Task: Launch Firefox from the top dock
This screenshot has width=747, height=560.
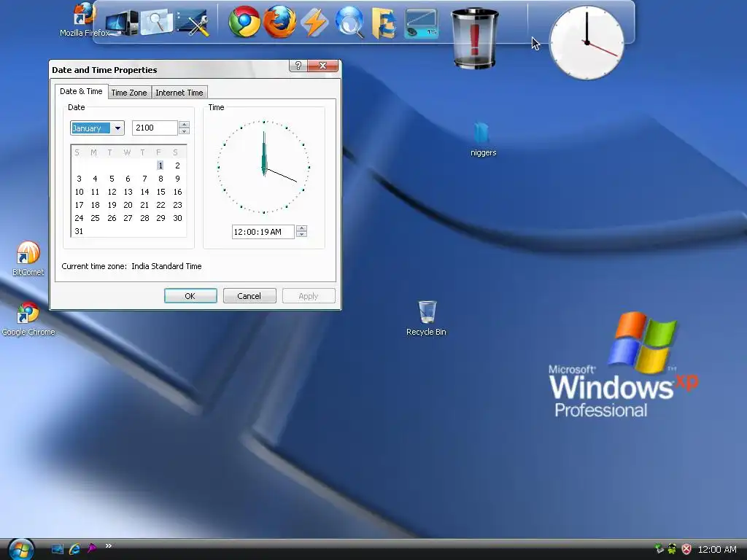Action: tap(279, 22)
